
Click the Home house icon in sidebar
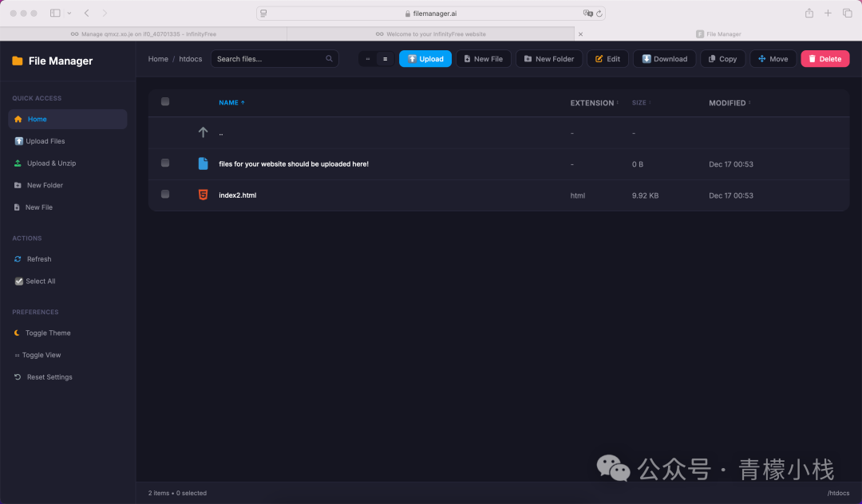tap(18, 119)
